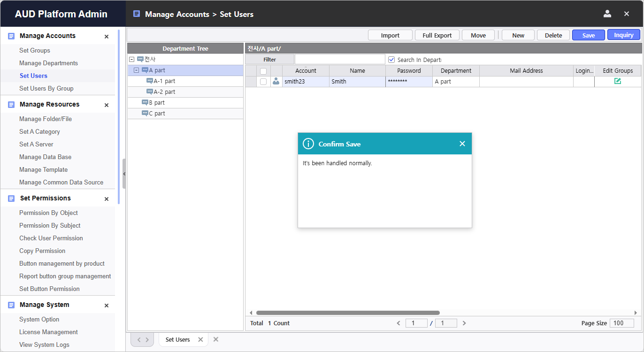Go to previous page arrow in pager
The image size is (644, 352).
[399, 323]
